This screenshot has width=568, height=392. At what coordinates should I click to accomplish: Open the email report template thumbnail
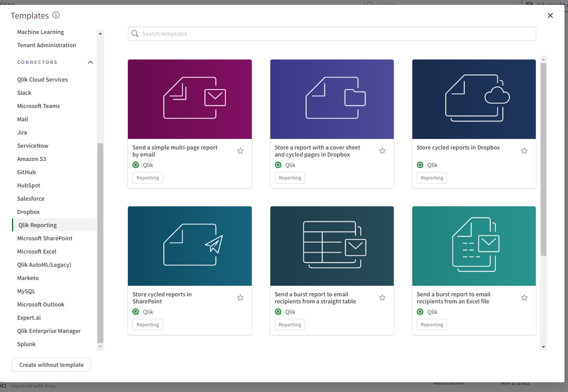[190, 99]
